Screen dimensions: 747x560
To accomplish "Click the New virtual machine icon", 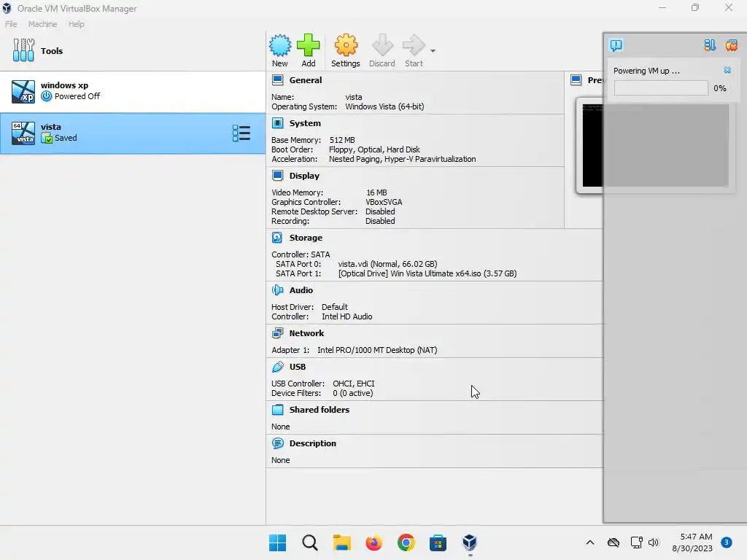I will pos(279,45).
